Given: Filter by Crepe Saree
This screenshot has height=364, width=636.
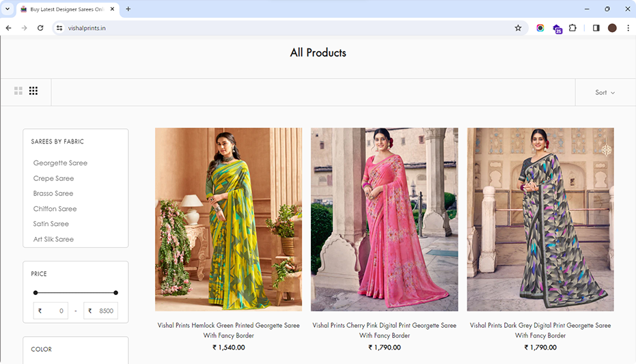Looking at the screenshot, I should (53, 178).
